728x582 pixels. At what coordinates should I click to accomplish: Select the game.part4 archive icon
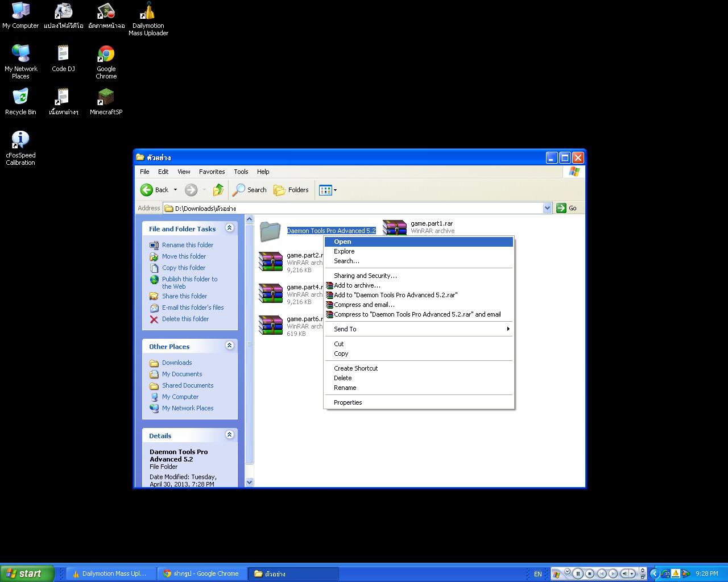coord(270,294)
